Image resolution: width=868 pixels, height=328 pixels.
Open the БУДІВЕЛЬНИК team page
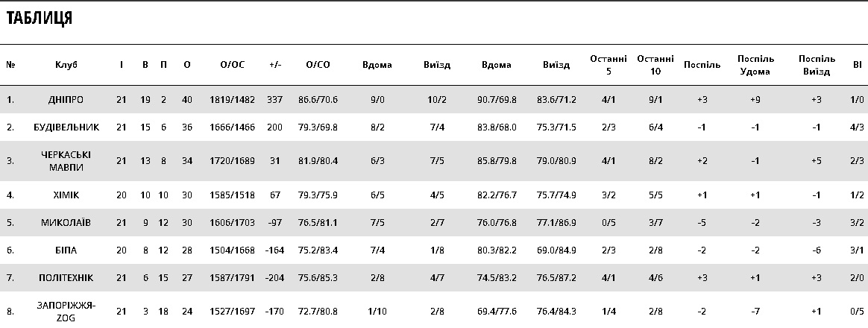coord(66,127)
